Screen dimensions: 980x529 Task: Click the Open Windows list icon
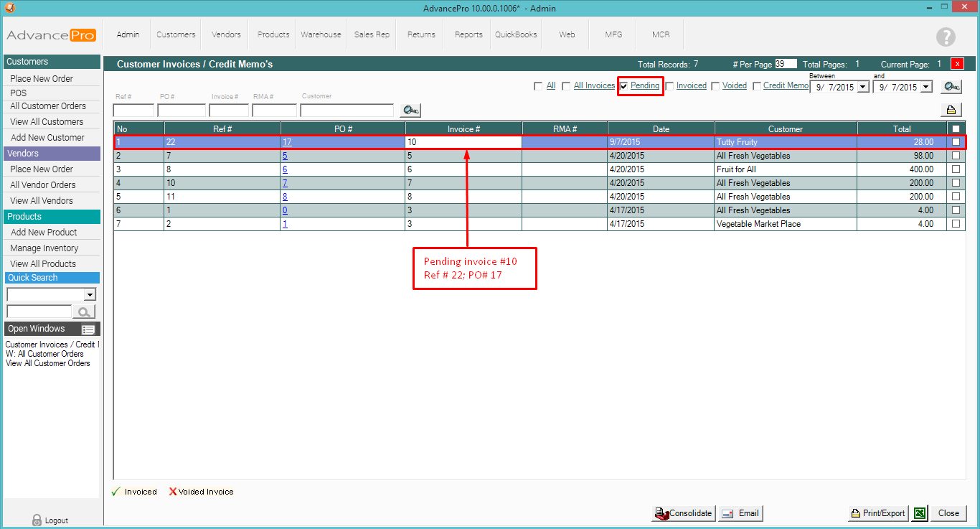tap(88, 329)
